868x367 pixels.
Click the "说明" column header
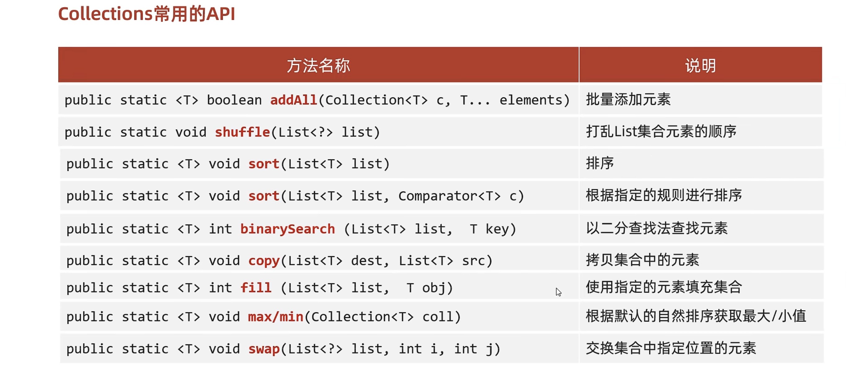(700, 65)
